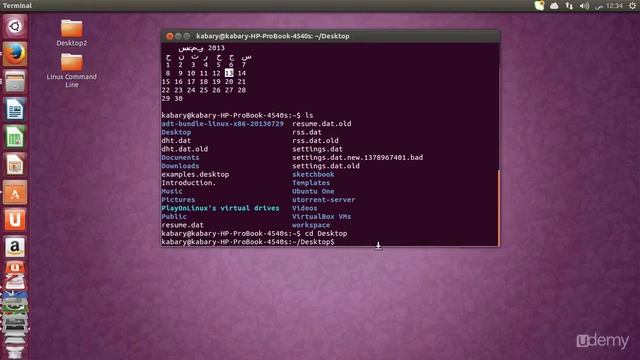Click the workspace directory entry
This screenshot has height=360, width=640.
311,225
